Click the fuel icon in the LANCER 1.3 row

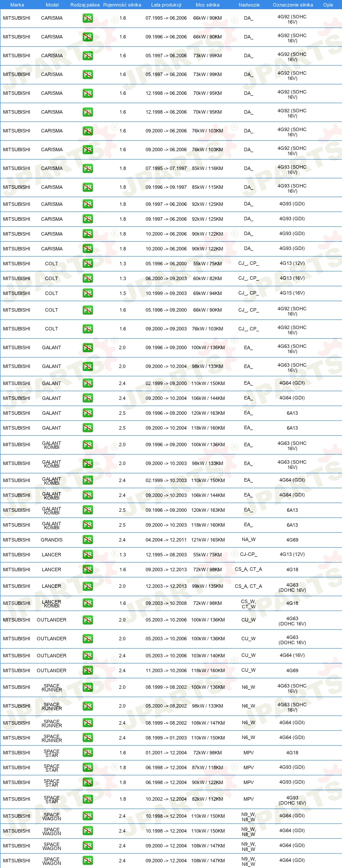point(87,555)
